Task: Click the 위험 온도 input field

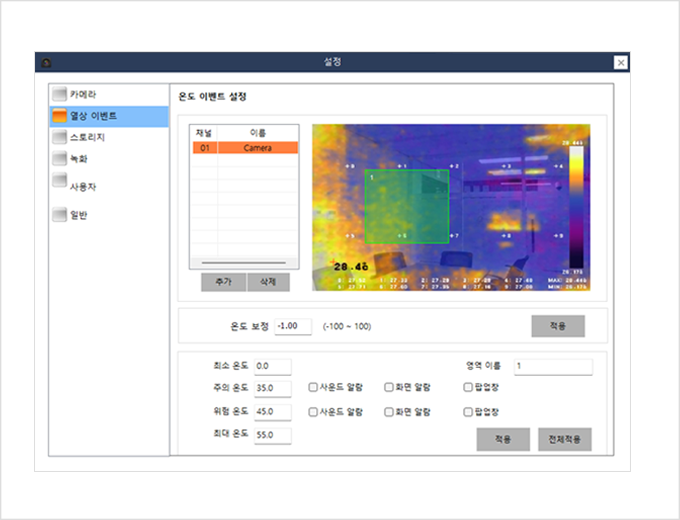Action: coord(272,412)
